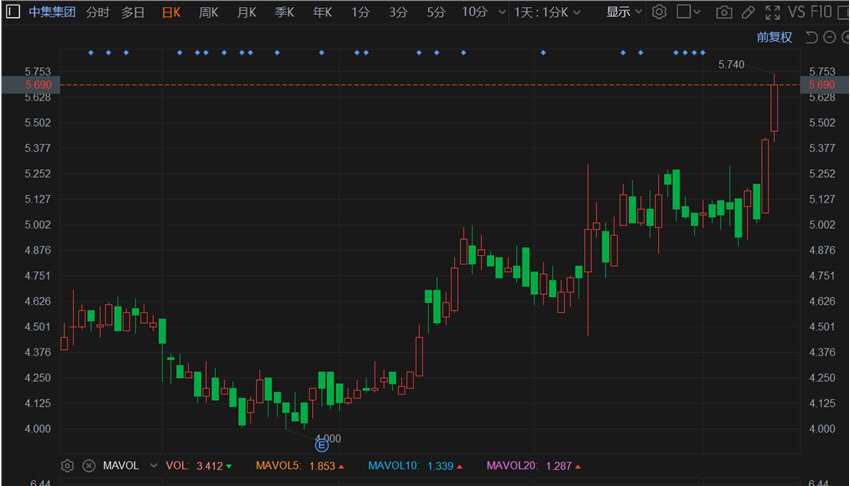Screen dimensions: 850x486
Task: Select the 日K daily candlestick tab
Action: 171,12
